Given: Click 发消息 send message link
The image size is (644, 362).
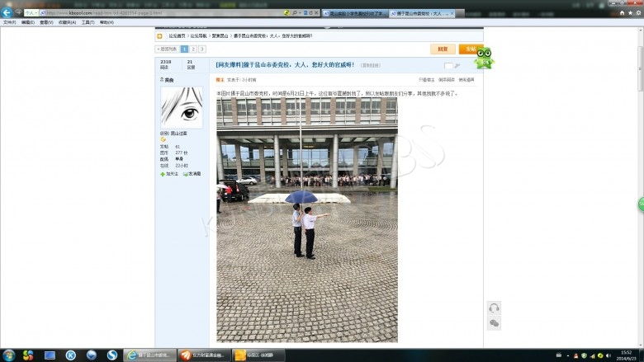Looking at the screenshot, I should [192, 174].
